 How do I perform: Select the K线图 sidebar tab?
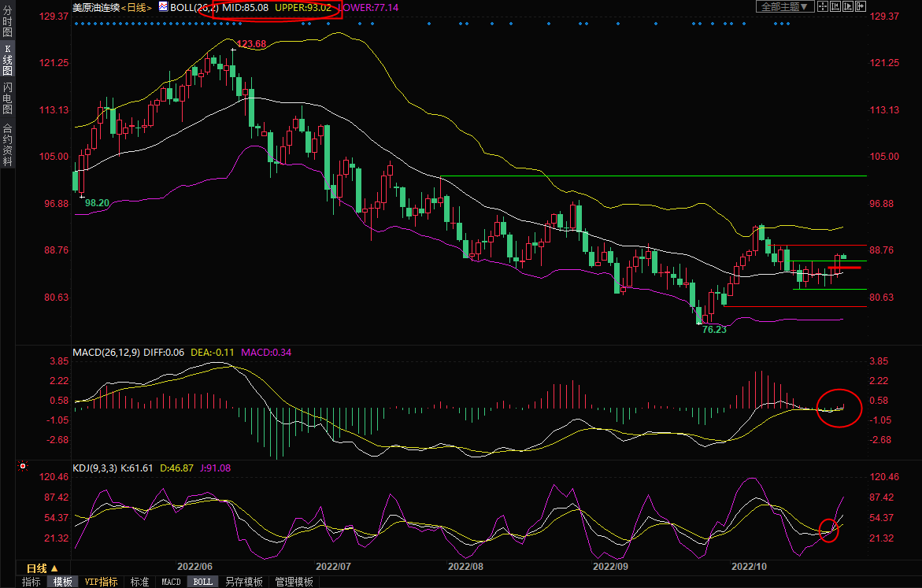point(7,60)
